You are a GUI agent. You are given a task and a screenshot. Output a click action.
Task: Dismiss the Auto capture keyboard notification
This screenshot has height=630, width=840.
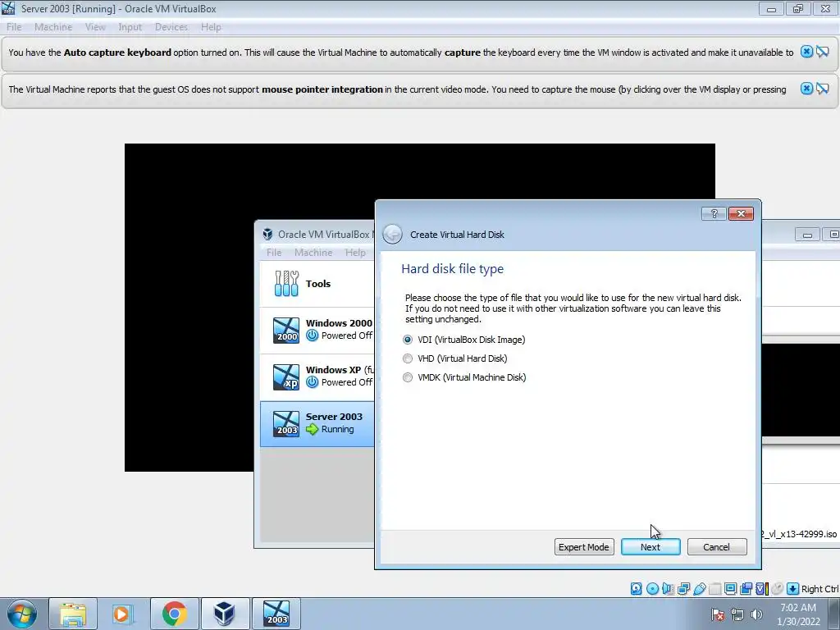806,52
